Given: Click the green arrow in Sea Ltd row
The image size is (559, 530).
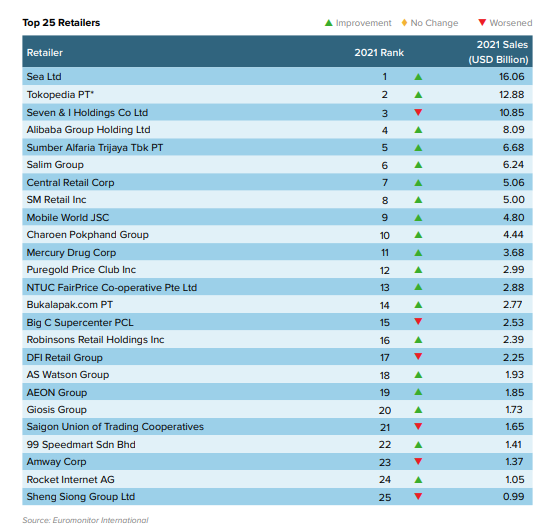Looking at the screenshot, I should pyautogui.click(x=418, y=77).
